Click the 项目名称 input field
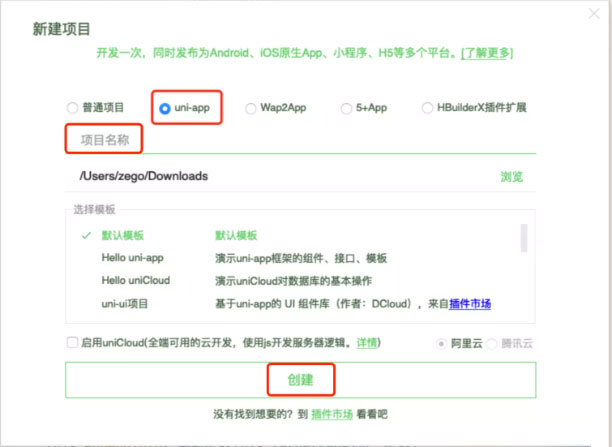 pyautogui.click(x=300, y=140)
